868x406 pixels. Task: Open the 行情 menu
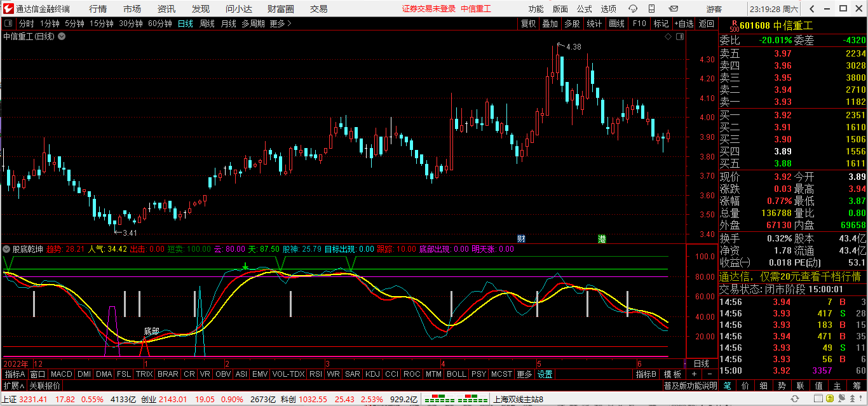point(98,9)
